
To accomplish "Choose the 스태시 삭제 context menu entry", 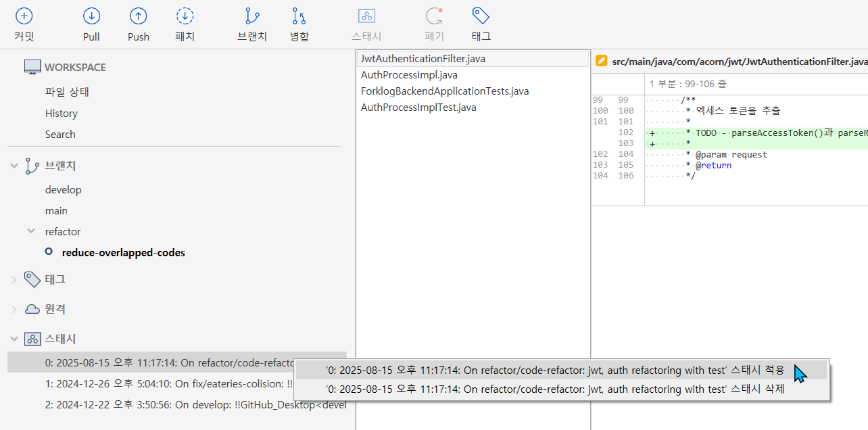I will 554,389.
